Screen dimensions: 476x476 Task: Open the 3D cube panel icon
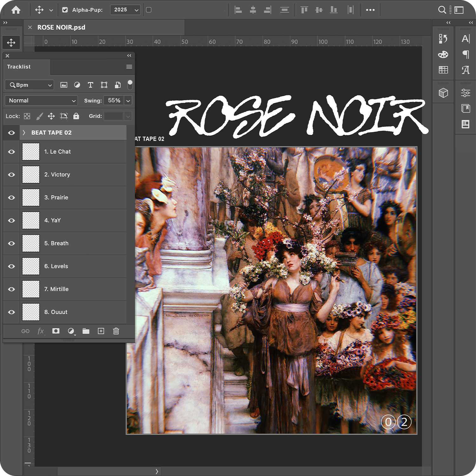443,93
